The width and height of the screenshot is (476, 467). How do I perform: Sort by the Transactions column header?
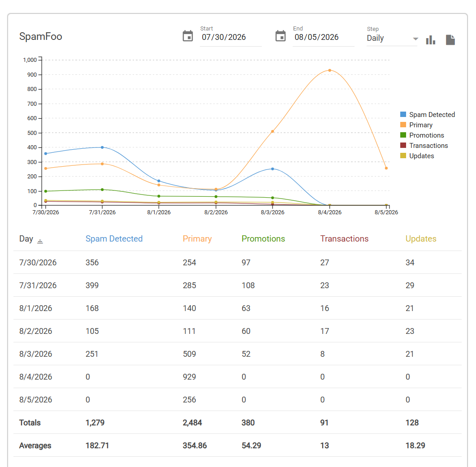344,239
